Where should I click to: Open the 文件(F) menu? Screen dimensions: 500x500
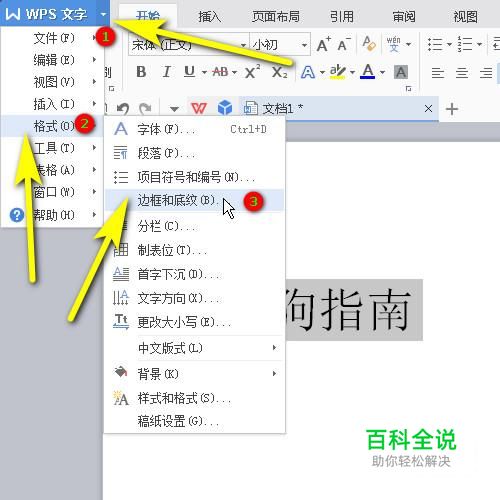[x=52, y=38]
